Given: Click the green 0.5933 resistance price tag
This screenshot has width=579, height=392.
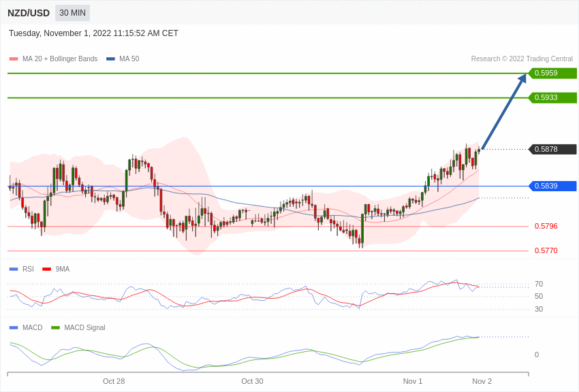Looking at the screenshot, I should [x=552, y=98].
